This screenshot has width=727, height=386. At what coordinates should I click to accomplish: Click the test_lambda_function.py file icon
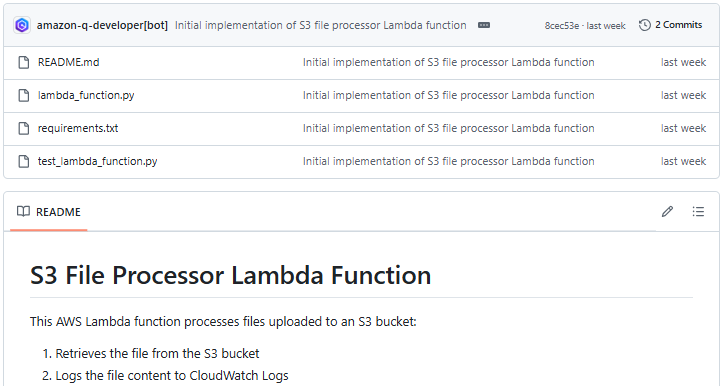24,161
